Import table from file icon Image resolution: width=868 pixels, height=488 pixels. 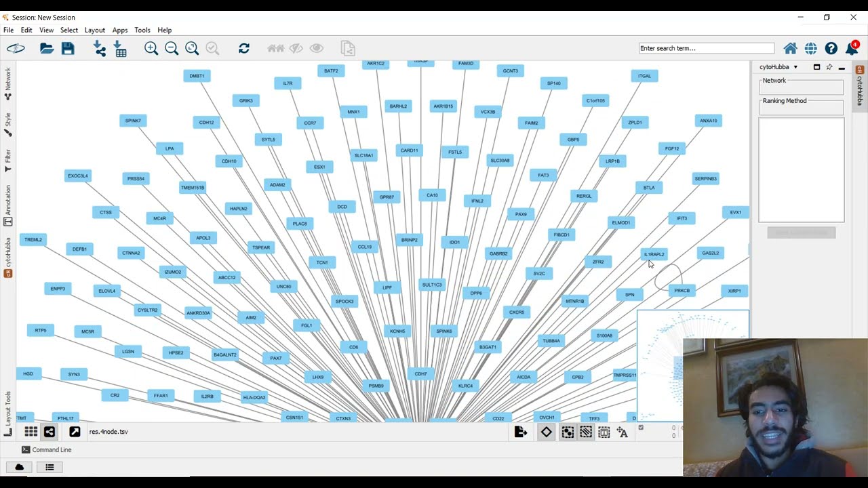(121, 48)
